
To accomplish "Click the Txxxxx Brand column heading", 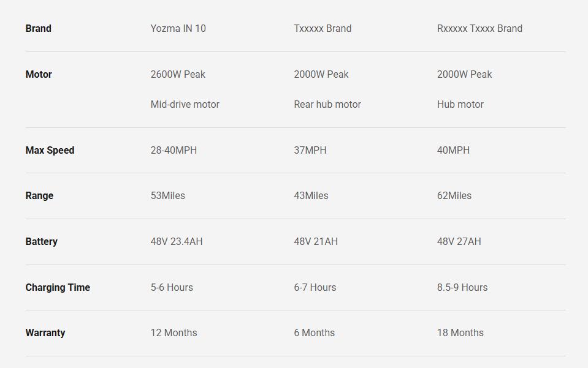I will pos(323,28).
